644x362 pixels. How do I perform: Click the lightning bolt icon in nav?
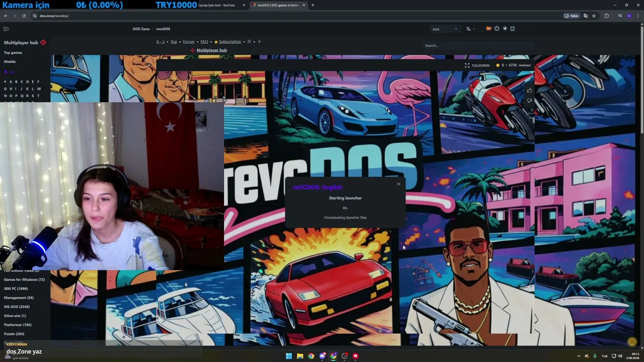[259, 42]
